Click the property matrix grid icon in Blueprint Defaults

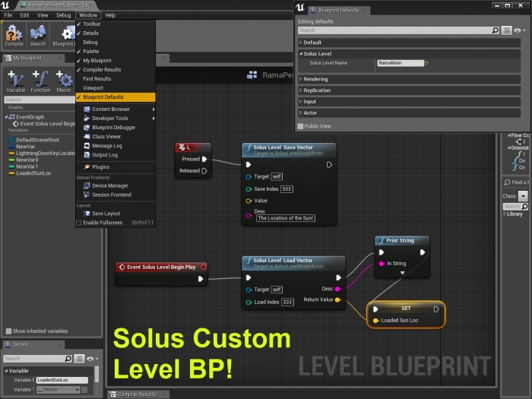click(x=507, y=30)
